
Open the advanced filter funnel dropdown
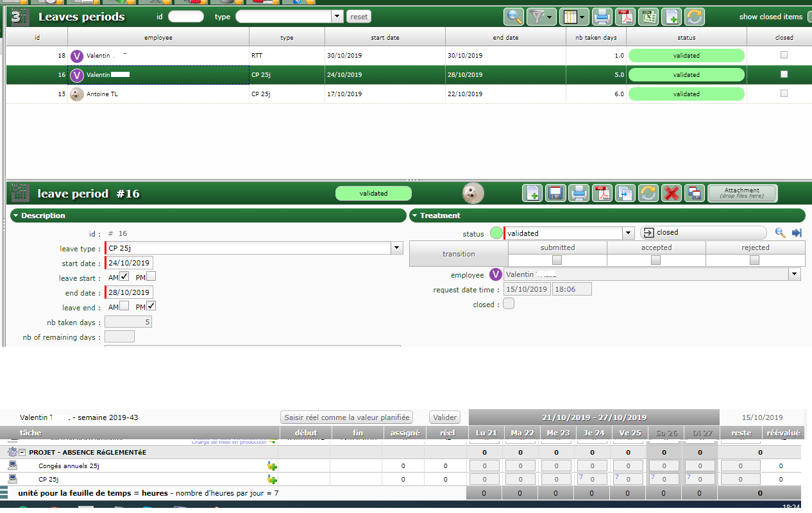(541, 17)
